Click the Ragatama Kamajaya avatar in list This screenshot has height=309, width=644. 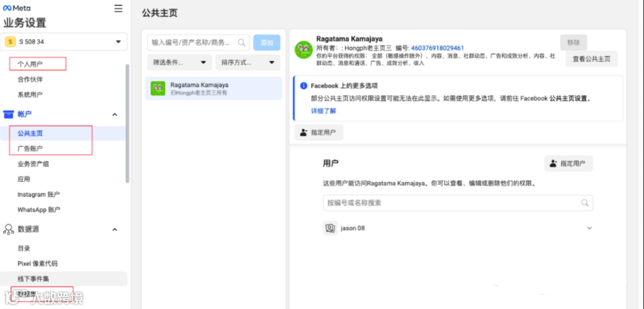point(158,88)
